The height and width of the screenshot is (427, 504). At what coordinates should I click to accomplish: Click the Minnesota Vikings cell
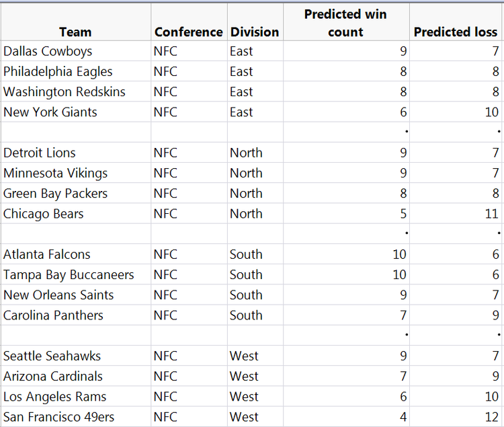click(55, 173)
